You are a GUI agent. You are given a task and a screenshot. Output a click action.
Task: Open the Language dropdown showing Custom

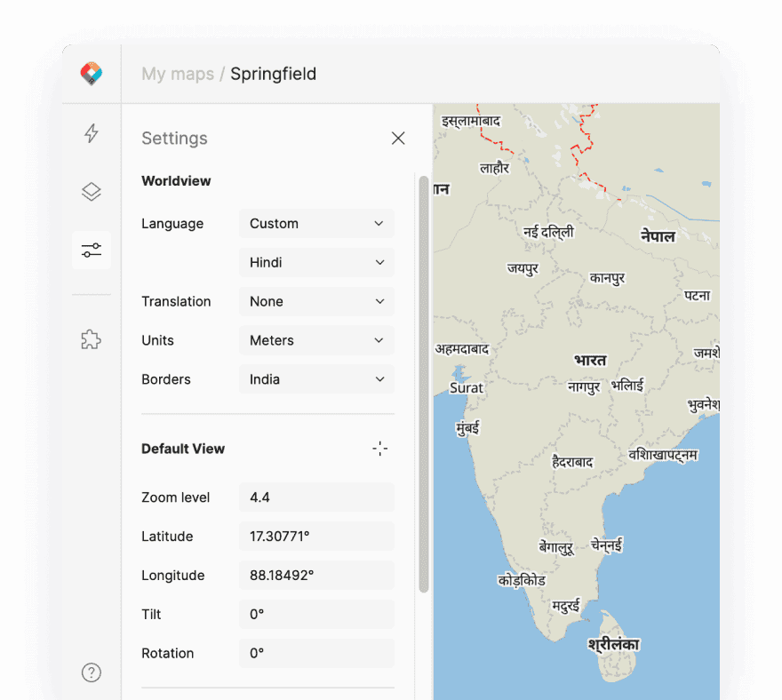pos(316,223)
